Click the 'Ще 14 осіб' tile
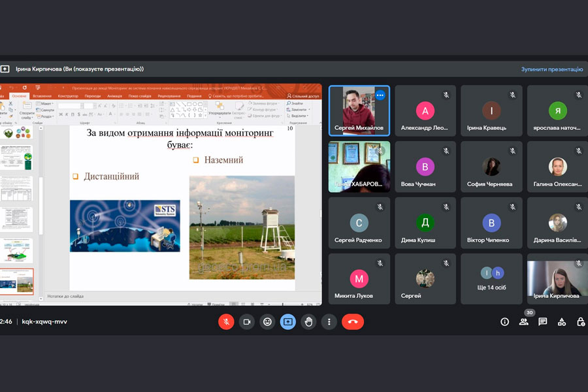588x392 pixels. point(491,279)
